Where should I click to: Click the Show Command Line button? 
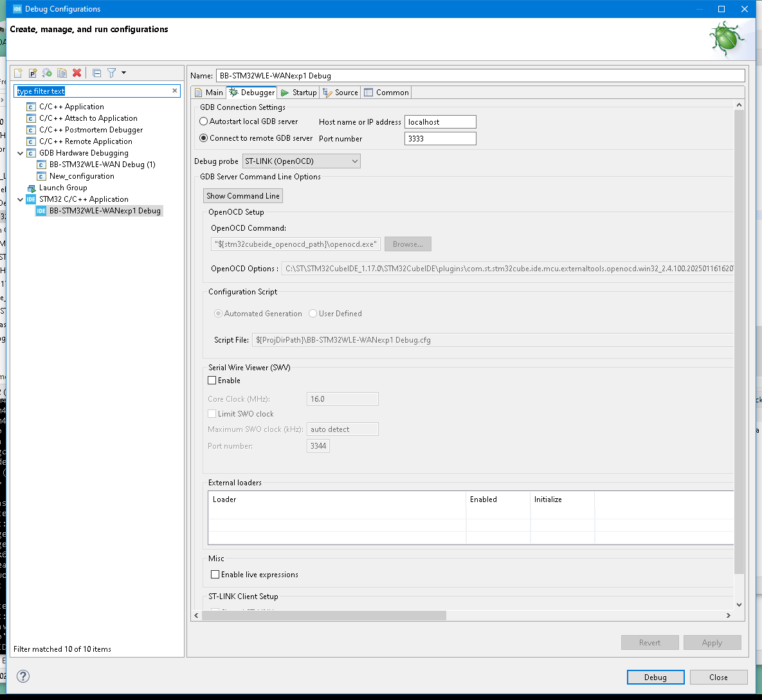(243, 196)
